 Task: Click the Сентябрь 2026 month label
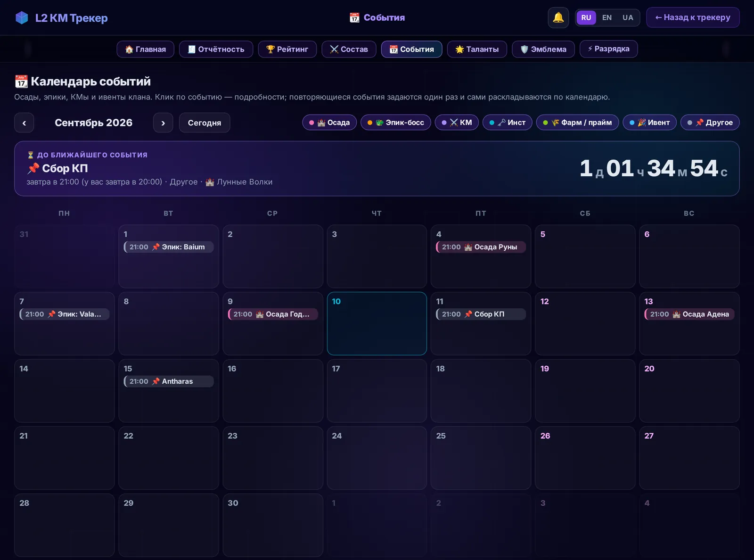[x=93, y=123]
